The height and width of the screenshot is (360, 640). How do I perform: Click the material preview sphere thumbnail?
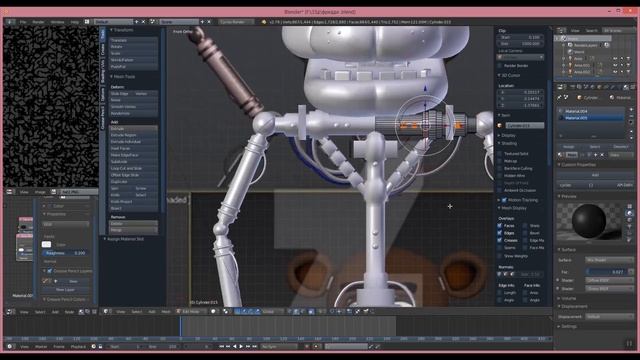589,221
